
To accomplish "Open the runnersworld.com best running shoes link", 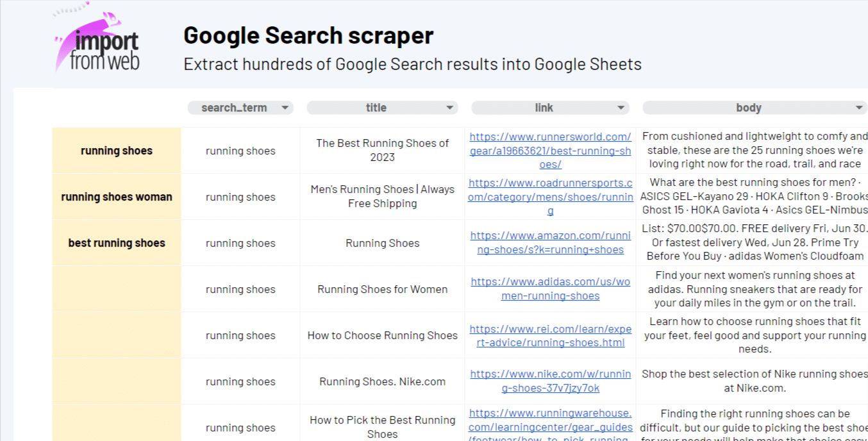I will pos(550,151).
